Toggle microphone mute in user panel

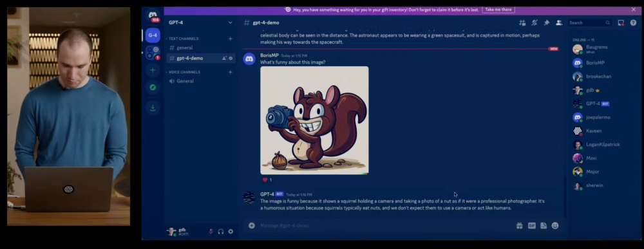pos(211,232)
